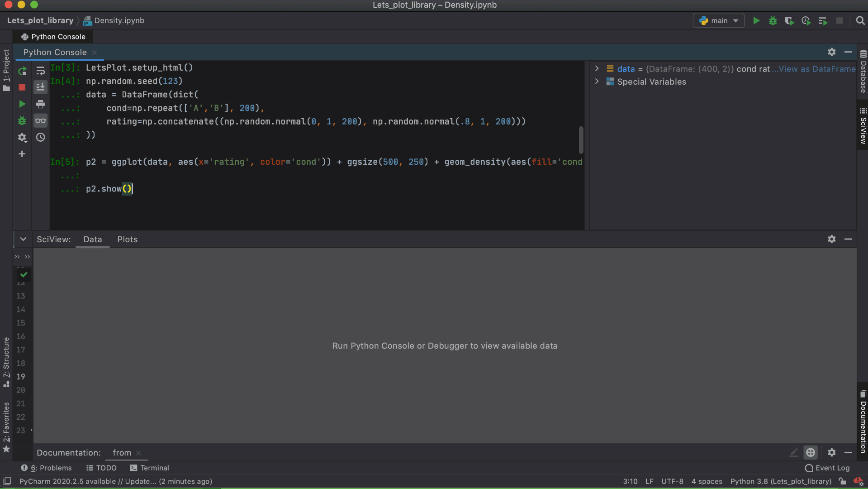Change the Python 3.8 interpreter in status bar
The width and height of the screenshot is (868, 489).
[x=781, y=481]
